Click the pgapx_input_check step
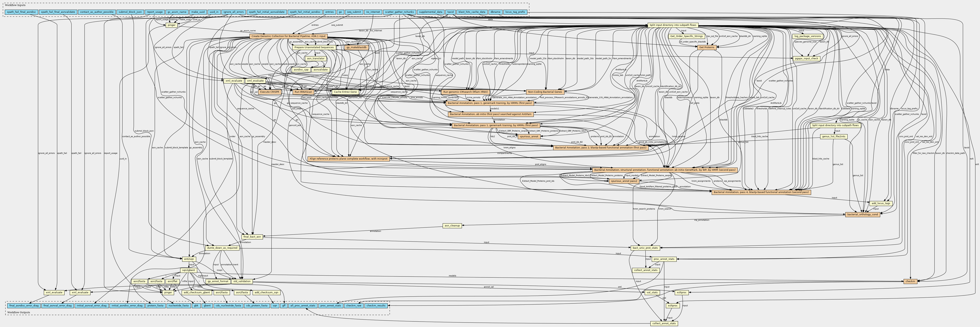Image resolution: width=980 pixels, height=327 pixels. pyautogui.click(x=807, y=59)
